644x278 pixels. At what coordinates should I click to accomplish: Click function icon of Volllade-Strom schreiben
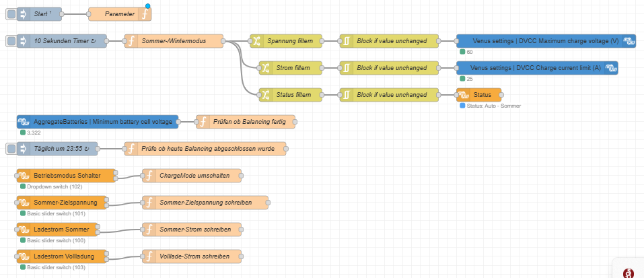point(149,256)
